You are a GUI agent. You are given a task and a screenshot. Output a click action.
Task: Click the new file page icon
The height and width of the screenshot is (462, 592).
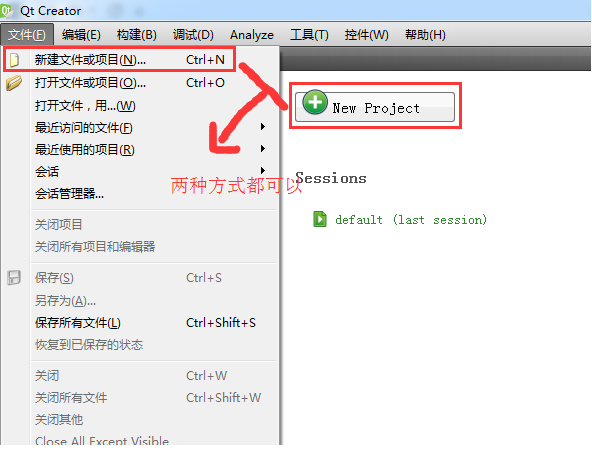pyautogui.click(x=14, y=60)
